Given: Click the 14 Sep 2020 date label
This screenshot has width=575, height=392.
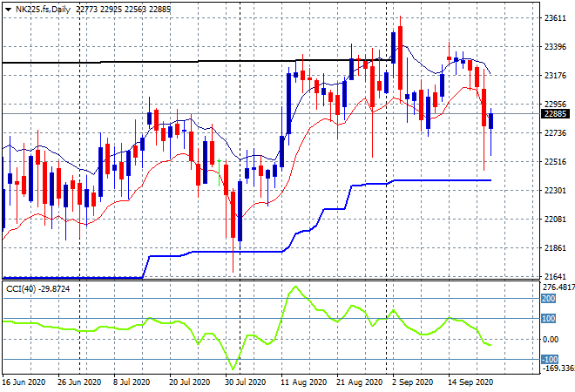Looking at the screenshot, I should coord(470,382).
